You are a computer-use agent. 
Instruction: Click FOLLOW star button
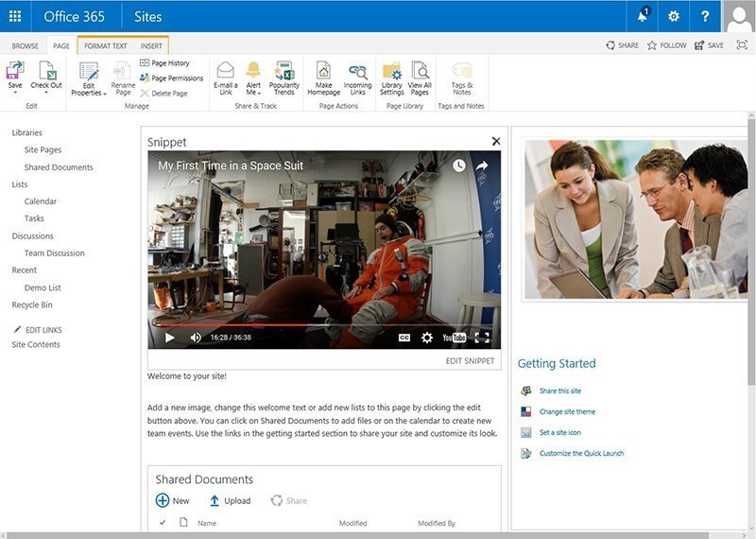(x=667, y=44)
